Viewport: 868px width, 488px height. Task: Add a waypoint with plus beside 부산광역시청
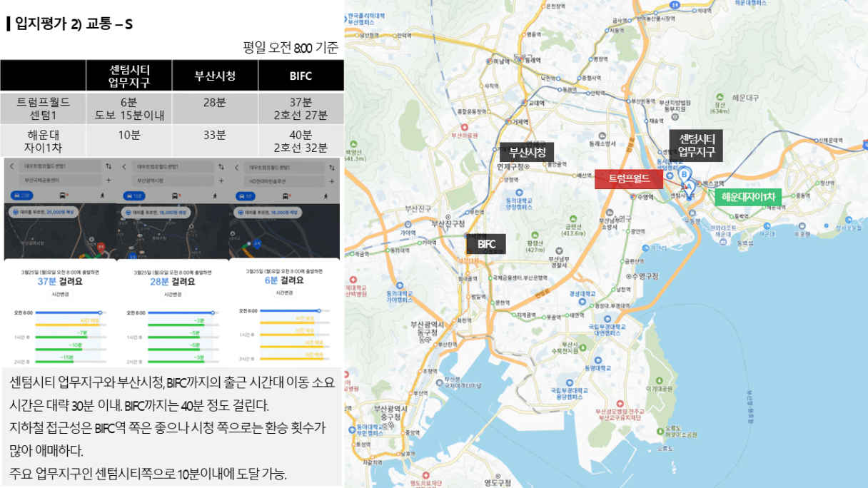point(221,181)
